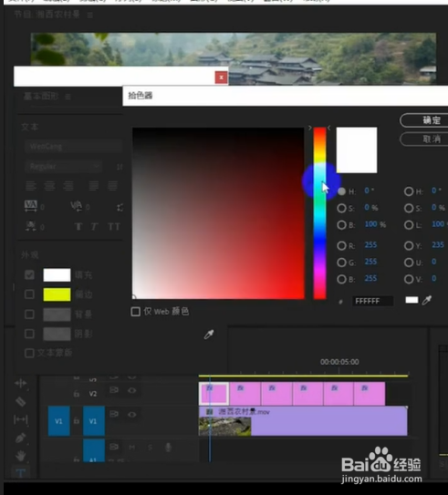This screenshot has height=495, width=448.
Task: Hide track V2 output with eye icon
Action: (132, 390)
